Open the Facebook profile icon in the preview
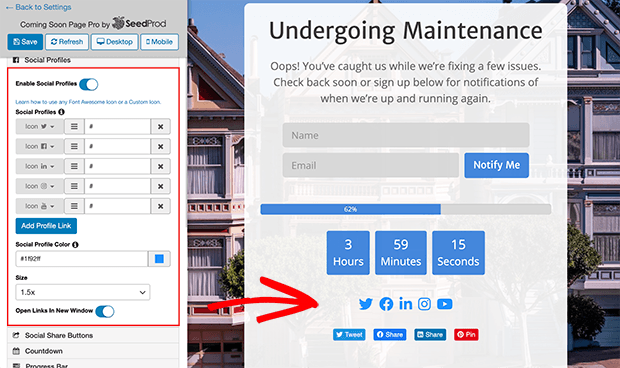This screenshot has height=368, width=620. click(386, 304)
